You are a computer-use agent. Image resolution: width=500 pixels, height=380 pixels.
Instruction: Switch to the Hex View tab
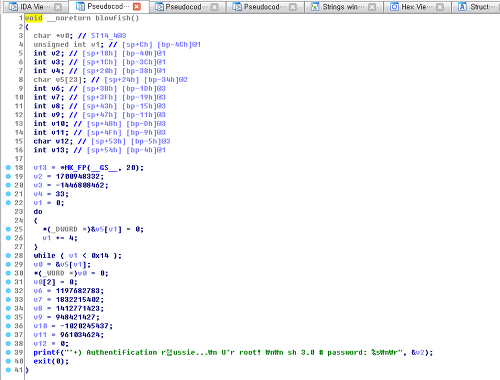click(417, 7)
